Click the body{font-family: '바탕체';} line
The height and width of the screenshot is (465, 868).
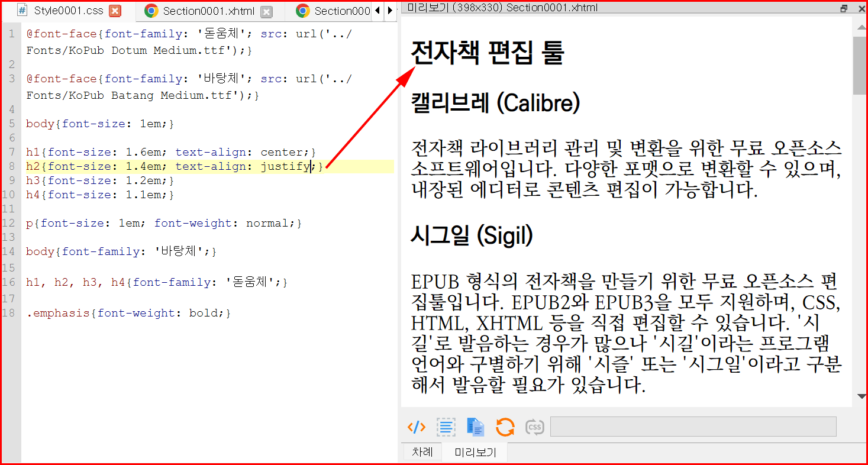121,251
